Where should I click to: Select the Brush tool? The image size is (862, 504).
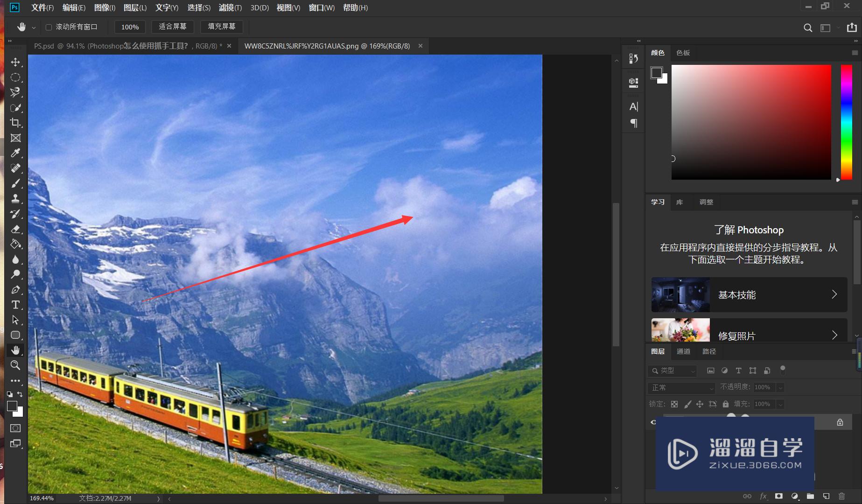(15, 183)
